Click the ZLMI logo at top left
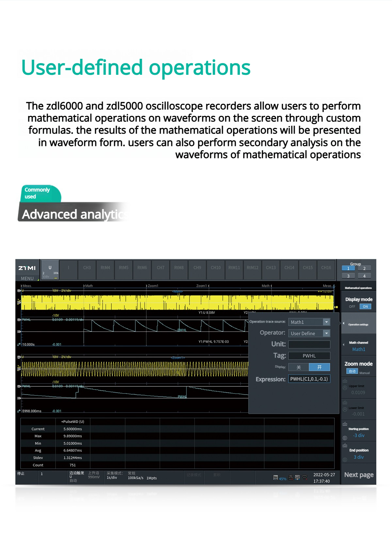Image resolution: width=392 pixels, height=551 pixels. point(27,268)
